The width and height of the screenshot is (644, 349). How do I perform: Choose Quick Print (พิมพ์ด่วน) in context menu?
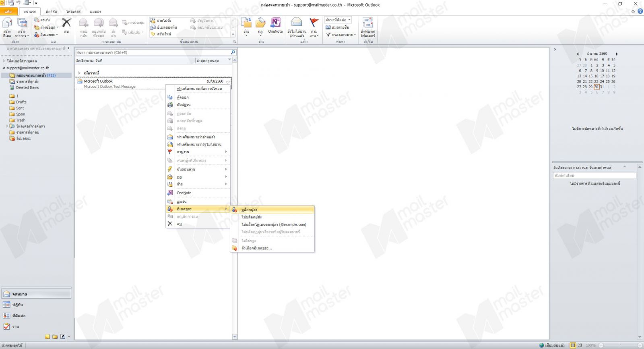tap(198, 105)
